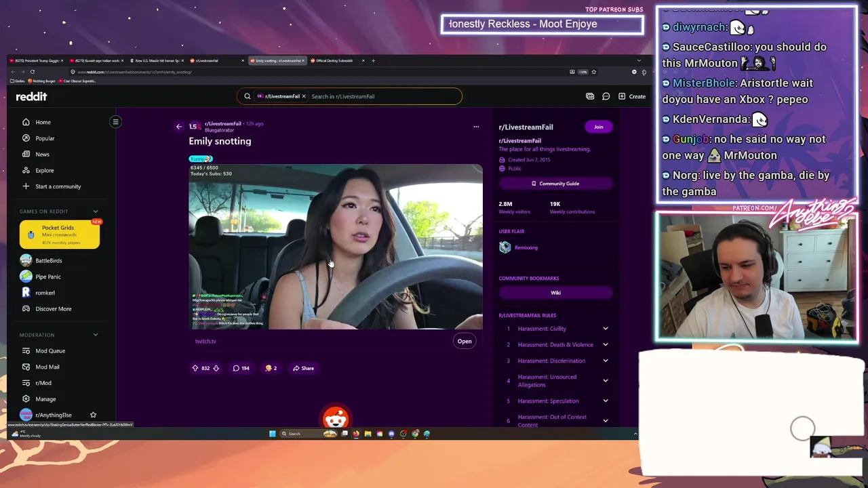
Task: Open the Wiki community bookmark
Action: click(x=555, y=293)
